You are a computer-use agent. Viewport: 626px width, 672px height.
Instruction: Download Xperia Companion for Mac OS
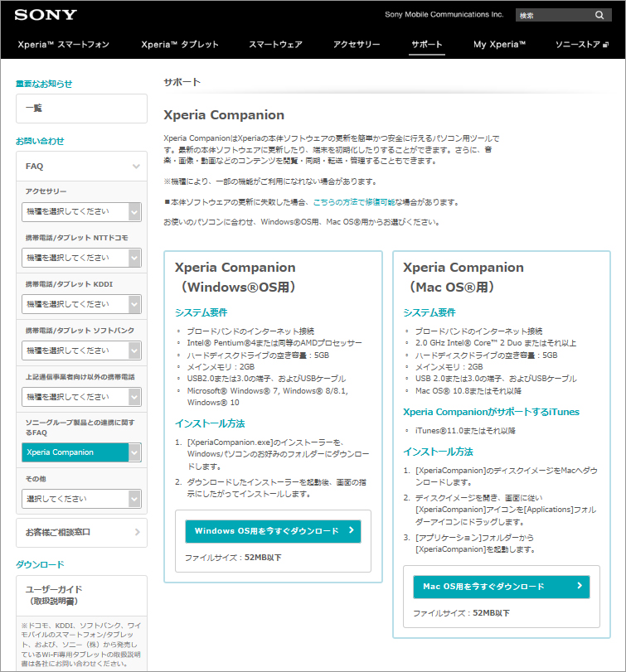[x=501, y=587]
